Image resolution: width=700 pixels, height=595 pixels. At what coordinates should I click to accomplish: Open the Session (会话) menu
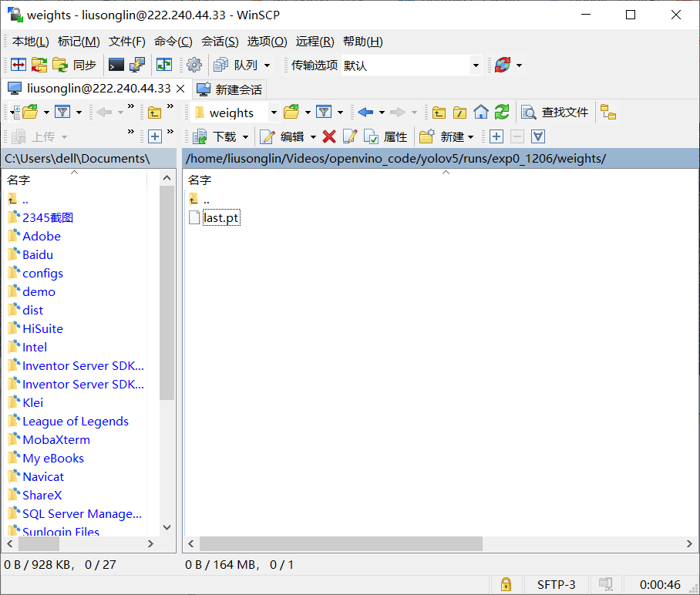220,42
